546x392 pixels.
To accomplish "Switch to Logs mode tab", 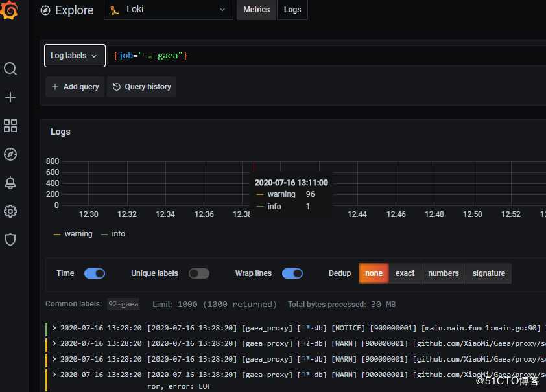I will 292,10.
